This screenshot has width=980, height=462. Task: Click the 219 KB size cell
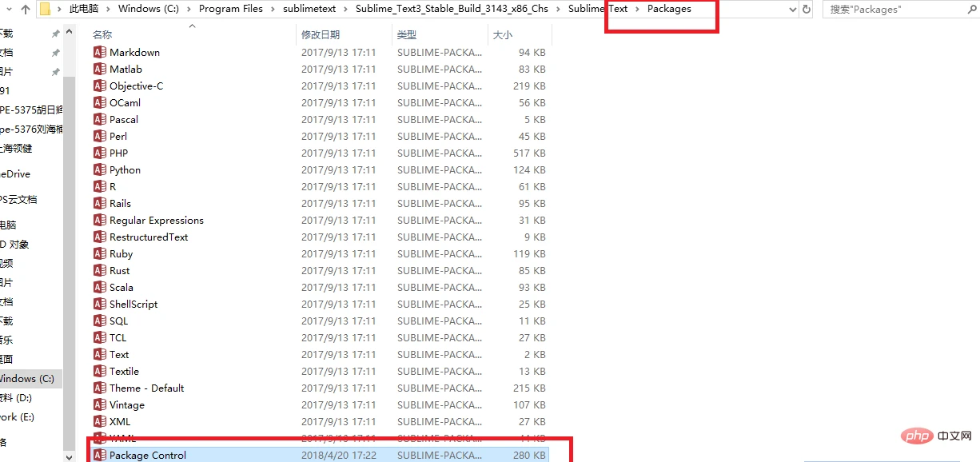[529, 86]
